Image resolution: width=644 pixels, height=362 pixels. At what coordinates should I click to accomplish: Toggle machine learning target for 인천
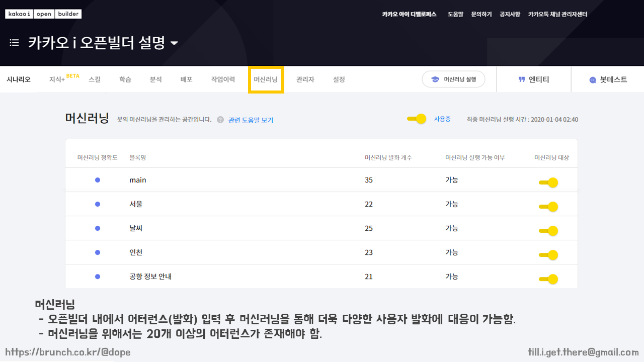coord(548,255)
